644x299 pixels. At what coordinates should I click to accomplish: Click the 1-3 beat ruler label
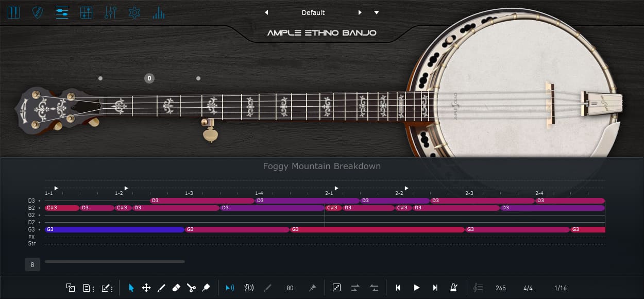(x=189, y=193)
